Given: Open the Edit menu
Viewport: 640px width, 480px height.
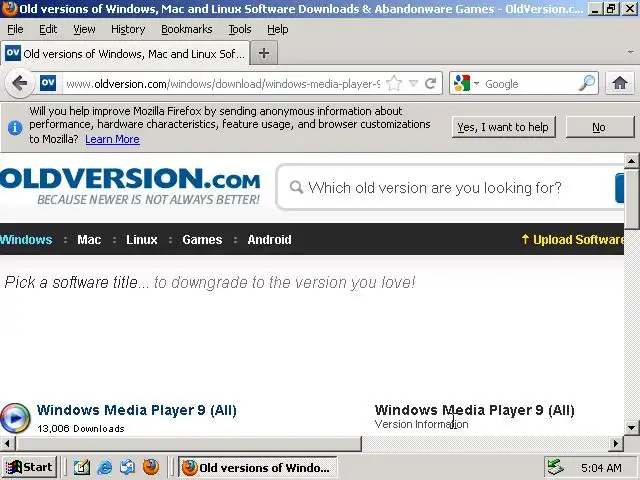Looking at the screenshot, I should pos(48,29).
